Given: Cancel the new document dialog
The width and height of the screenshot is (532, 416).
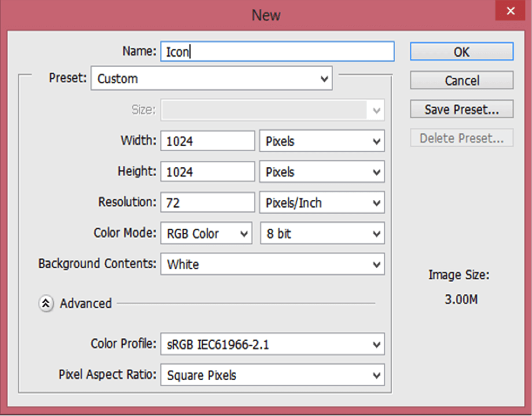Looking at the screenshot, I should pyautogui.click(x=461, y=80).
